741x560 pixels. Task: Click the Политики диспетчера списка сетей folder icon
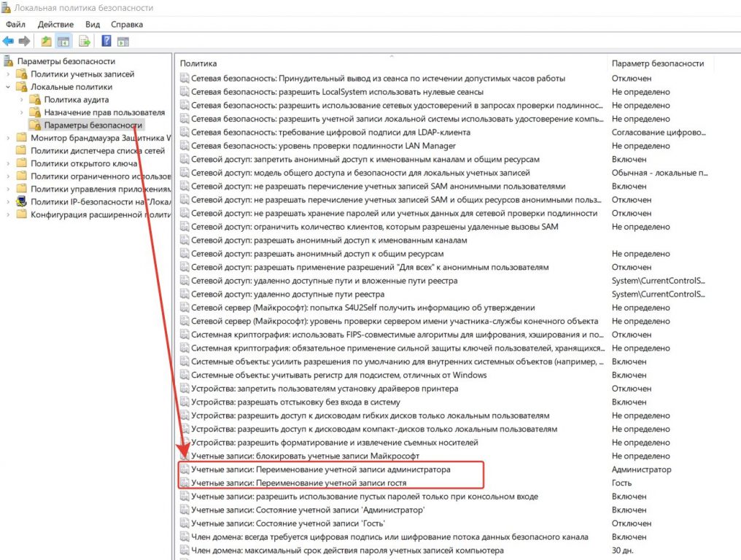click(21, 151)
